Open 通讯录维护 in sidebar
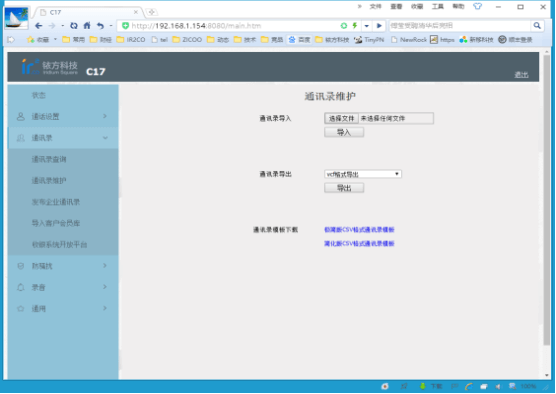Viewport: 556px width, 394px height. click(63, 181)
